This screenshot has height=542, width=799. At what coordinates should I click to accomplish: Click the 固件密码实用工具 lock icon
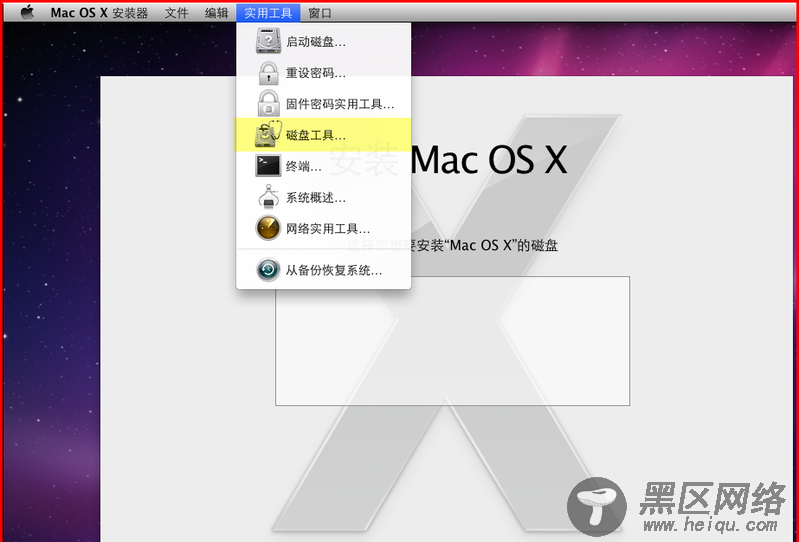pyautogui.click(x=268, y=103)
